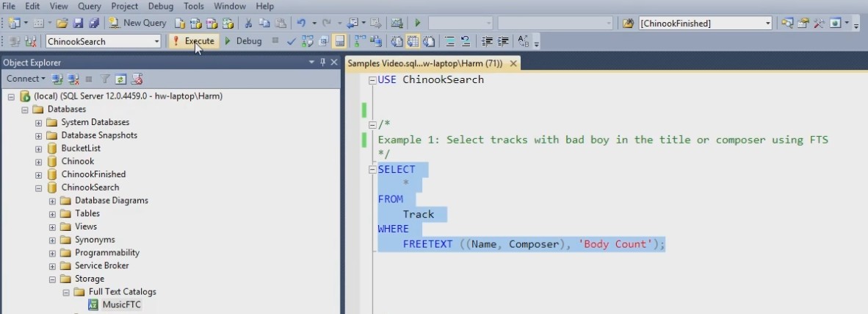Pin the Object Explorer panel
The image size is (868, 314).
coord(322,63)
